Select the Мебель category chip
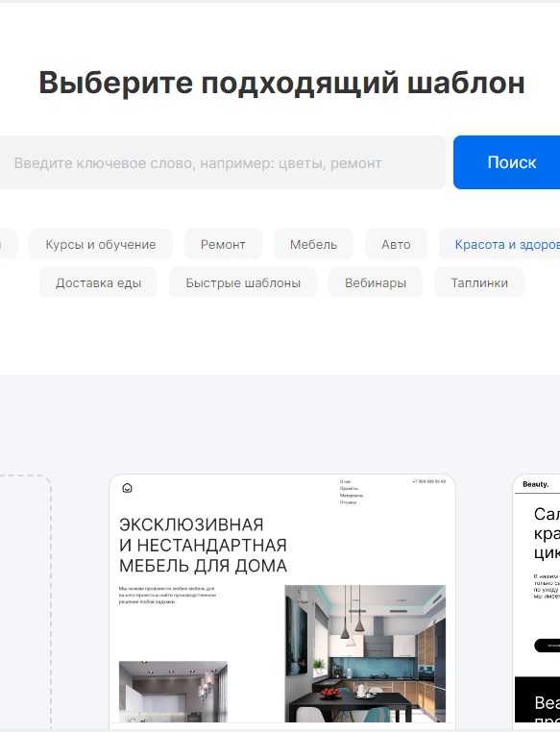The height and width of the screenshot is (732, 560). click(313, 244)
